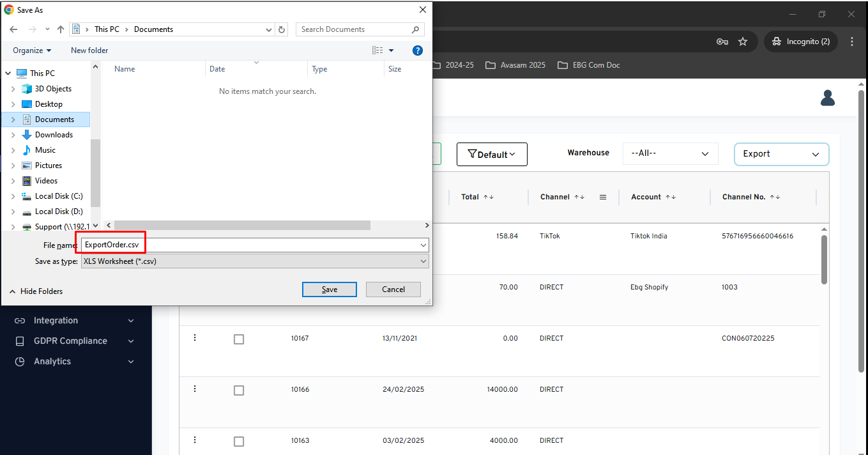Image resolution: width=868 pixels, height=455 pixels.
Task: Open the Chrome three-dot menu
Action: 852,42
